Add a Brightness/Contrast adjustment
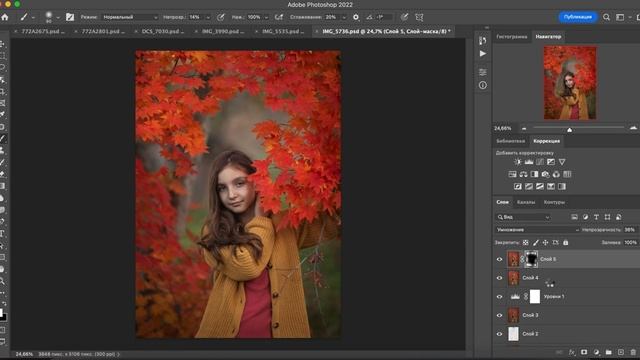This screenshot has width=640, height=360. point(518,162)
